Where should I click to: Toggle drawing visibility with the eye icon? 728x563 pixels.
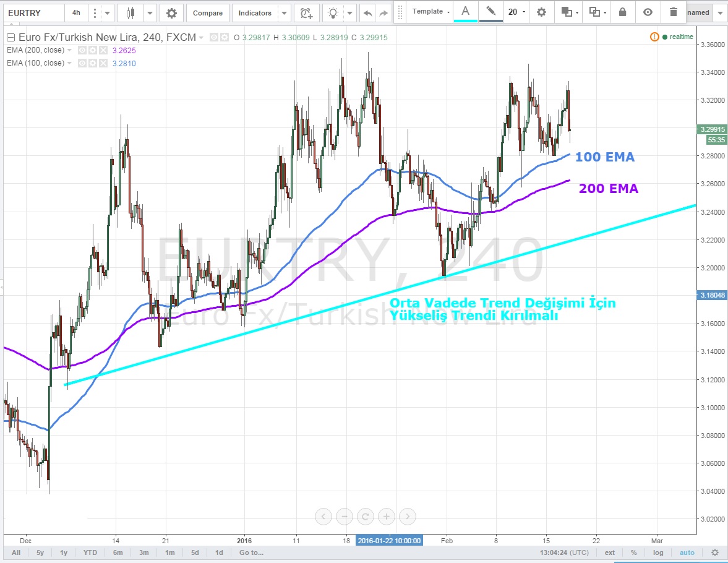point(648,12)
